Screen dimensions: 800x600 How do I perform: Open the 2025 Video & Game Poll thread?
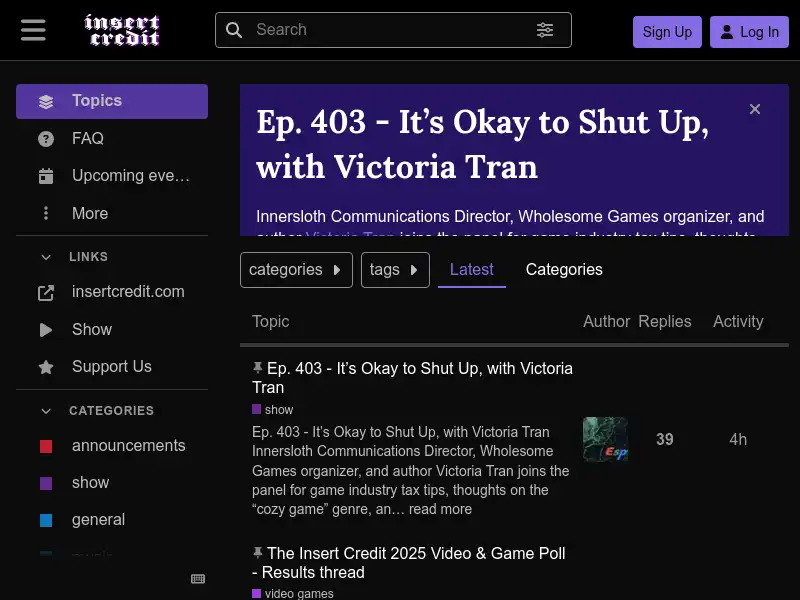coord(409,563)
